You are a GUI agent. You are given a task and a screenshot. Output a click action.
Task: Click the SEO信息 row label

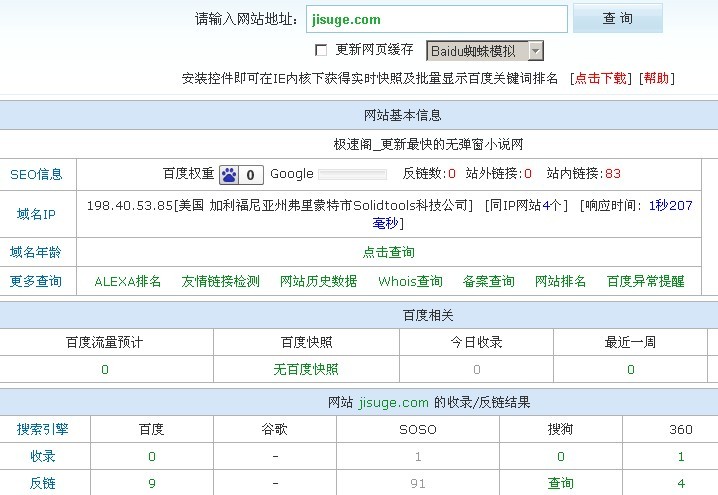[36, 174]
